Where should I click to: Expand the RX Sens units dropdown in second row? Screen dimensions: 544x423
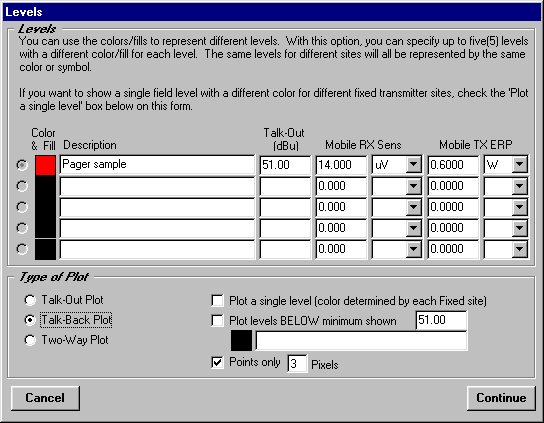click(414, 186)
